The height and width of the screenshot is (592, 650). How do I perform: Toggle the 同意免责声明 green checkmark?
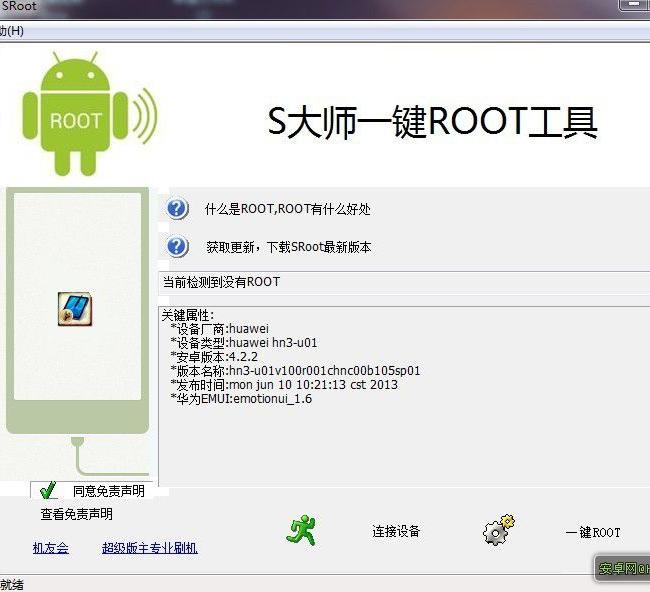[48, 490]
